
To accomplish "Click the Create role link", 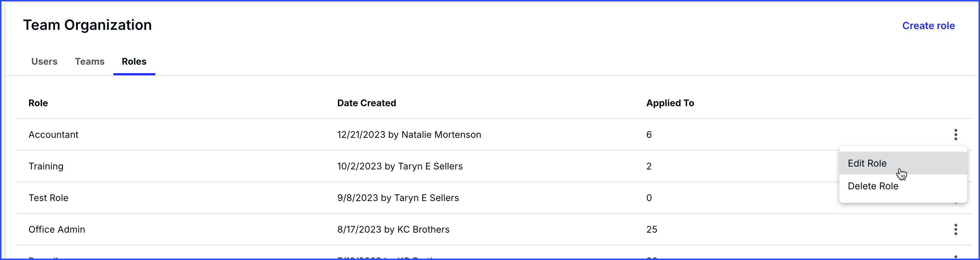I will click(x=928, y=26).
